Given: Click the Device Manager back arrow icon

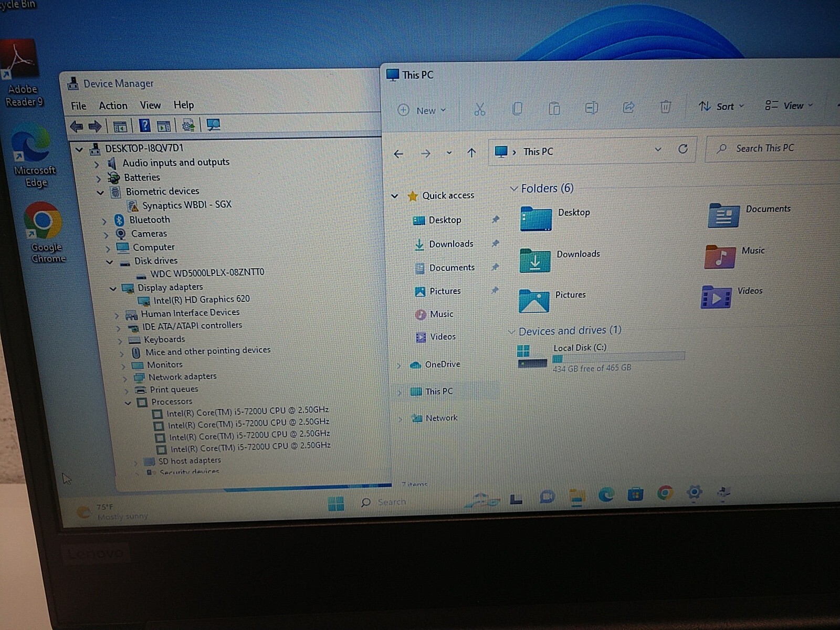Looking at the screenshot, I should pyautogui.click(x=77, y=126).
